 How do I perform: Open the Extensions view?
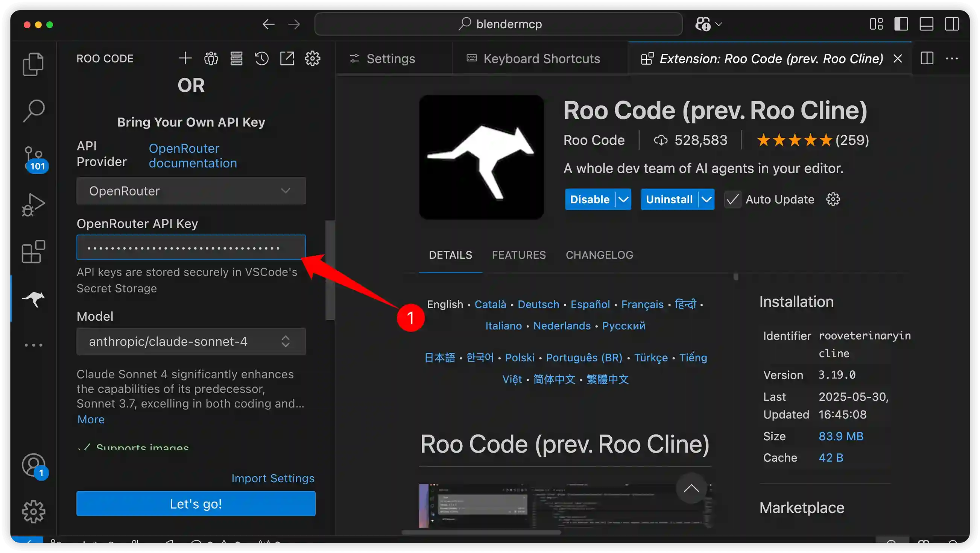33,252
